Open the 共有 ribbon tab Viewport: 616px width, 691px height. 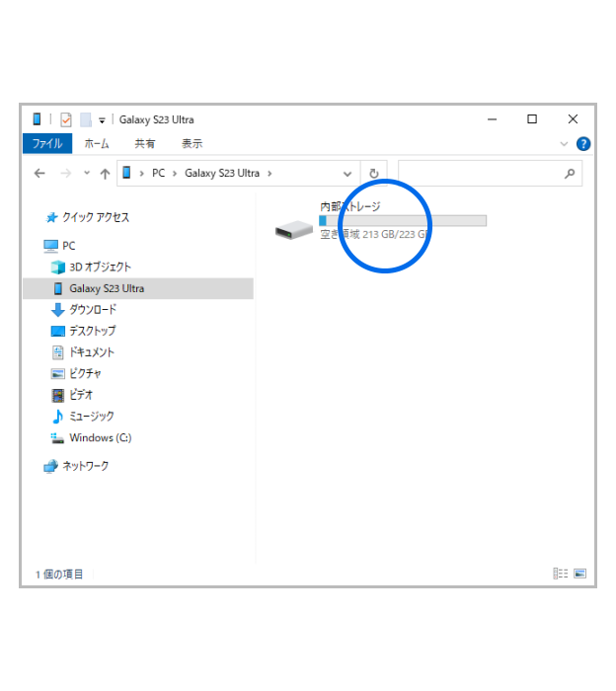(x=145, y=144)
